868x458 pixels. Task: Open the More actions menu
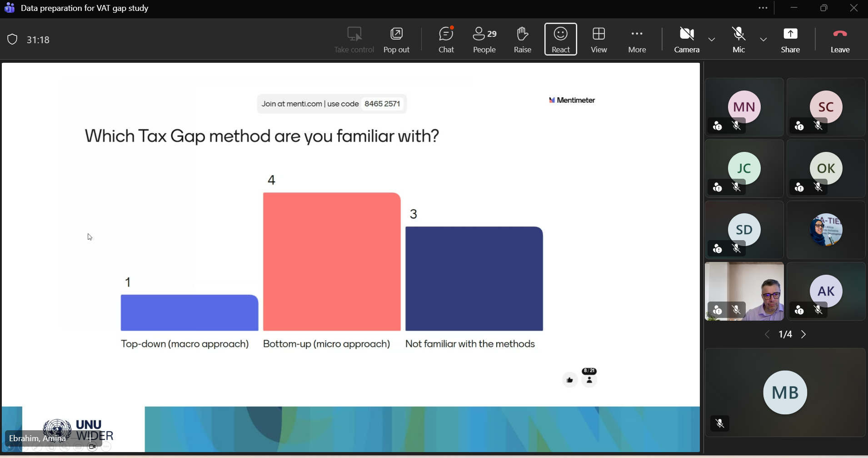click(637, 40)
